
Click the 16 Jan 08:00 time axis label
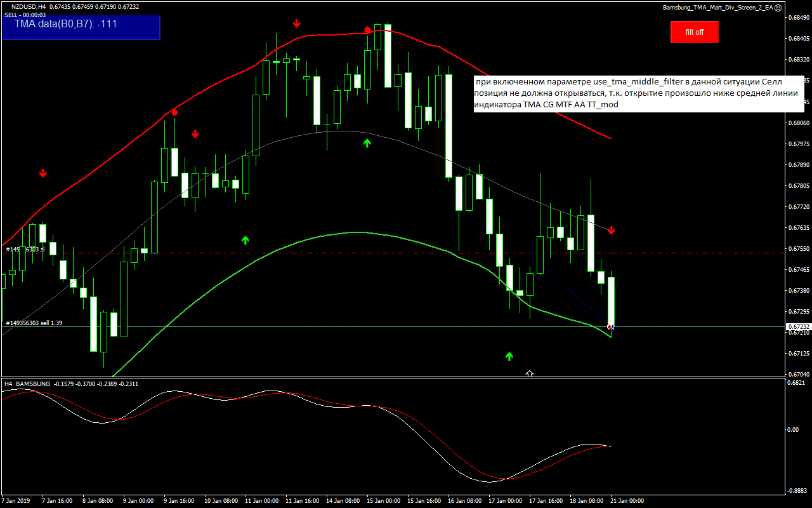click(x=465, y=501)
